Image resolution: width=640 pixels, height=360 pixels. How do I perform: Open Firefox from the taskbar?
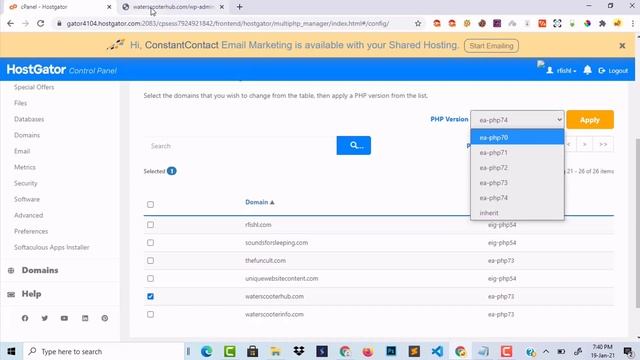point(368,351)
